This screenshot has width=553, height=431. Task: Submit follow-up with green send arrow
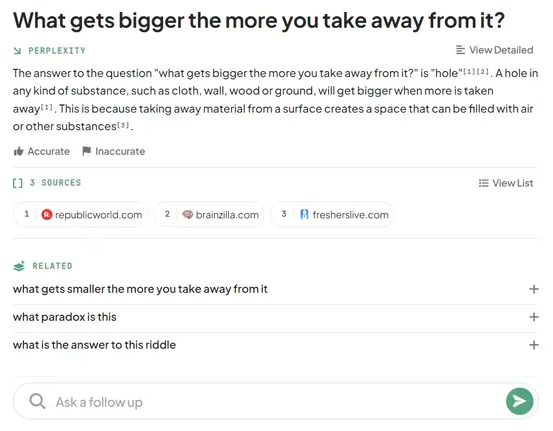click(x=519, y=401)
